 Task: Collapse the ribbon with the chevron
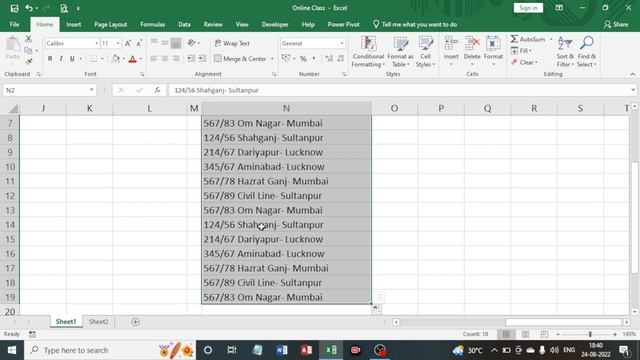(x=633, y=74)
